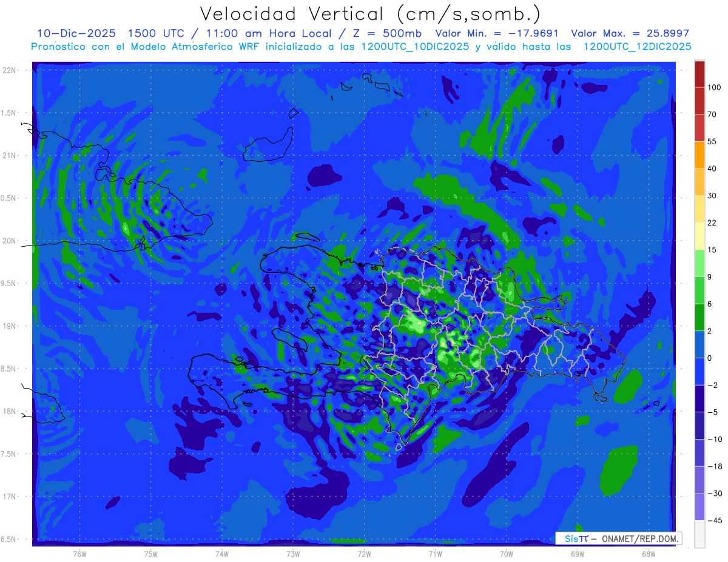728x562 pixels.
Task: Click the '68W' longitude label
Action: [649, 554]
